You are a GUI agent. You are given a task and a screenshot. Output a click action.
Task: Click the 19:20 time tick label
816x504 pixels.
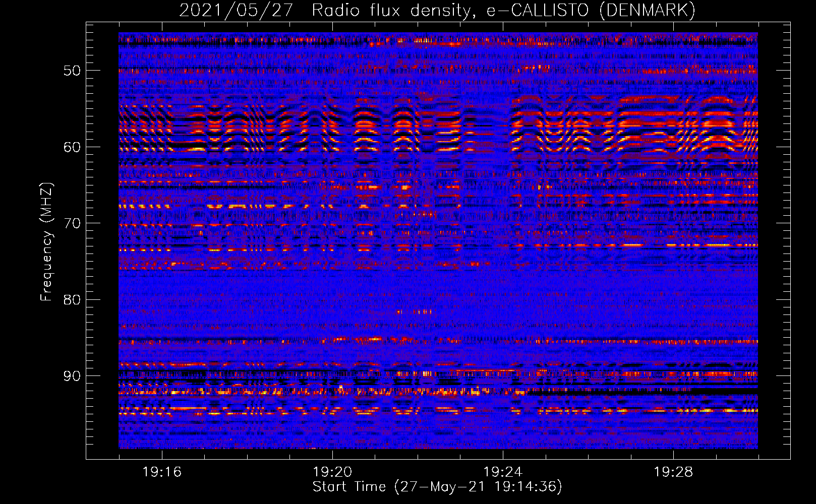(x=332, y=472)
